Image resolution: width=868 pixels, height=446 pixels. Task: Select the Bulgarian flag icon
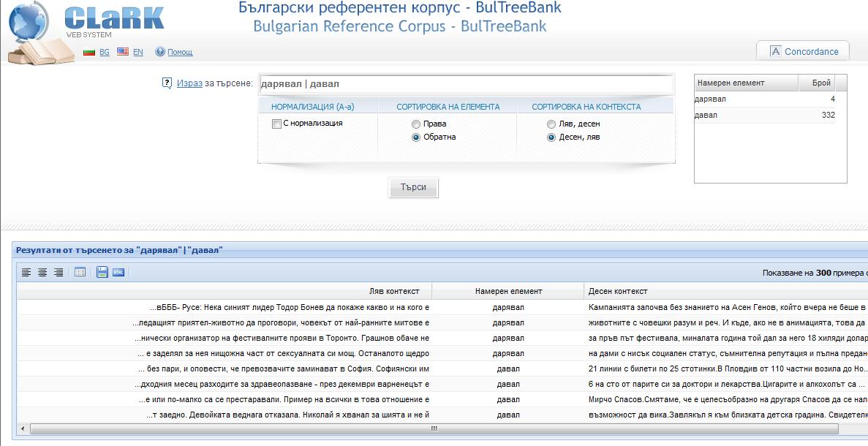click(x=89, y=52)
